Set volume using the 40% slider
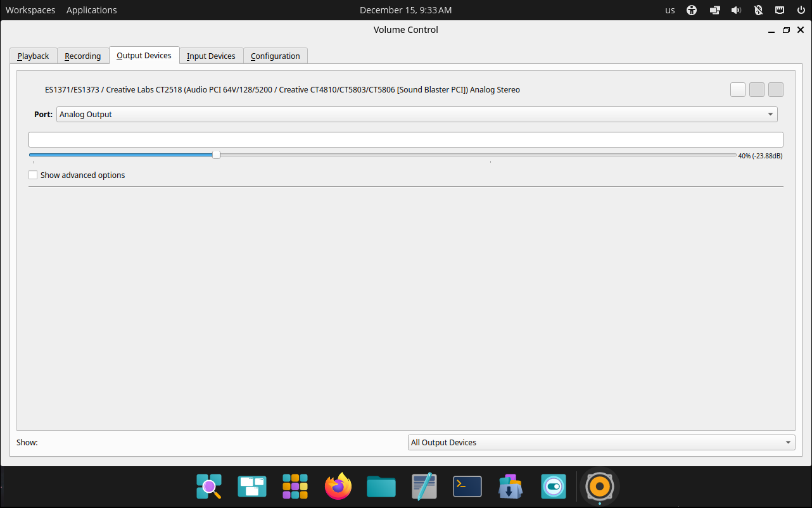812x508 pixels. point(216,154)
